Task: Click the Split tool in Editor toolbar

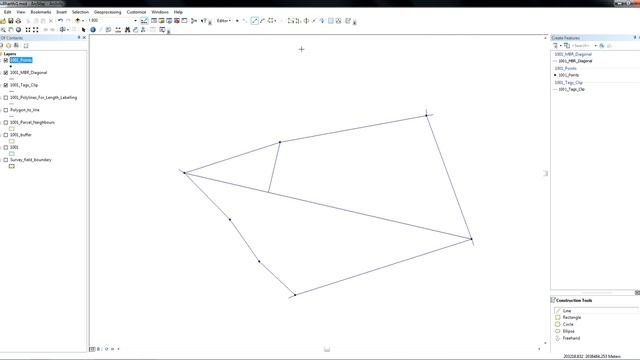Action: [x=314, y=20]
